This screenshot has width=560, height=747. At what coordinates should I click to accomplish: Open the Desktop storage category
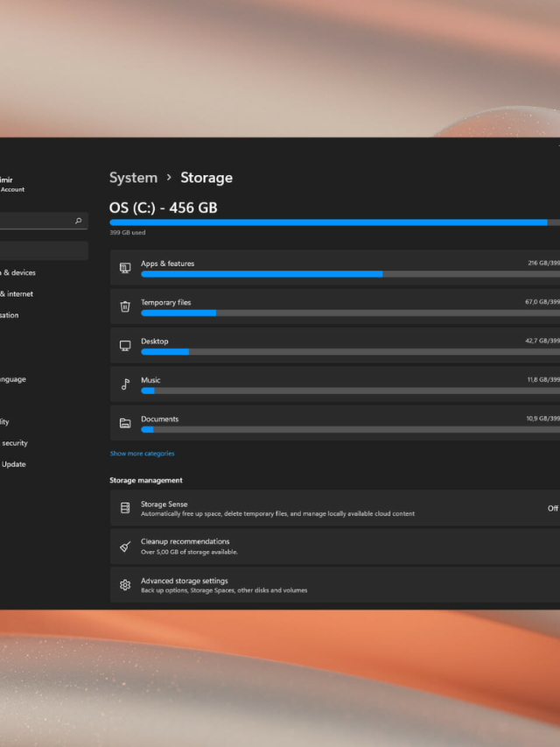tap(335, 345)
